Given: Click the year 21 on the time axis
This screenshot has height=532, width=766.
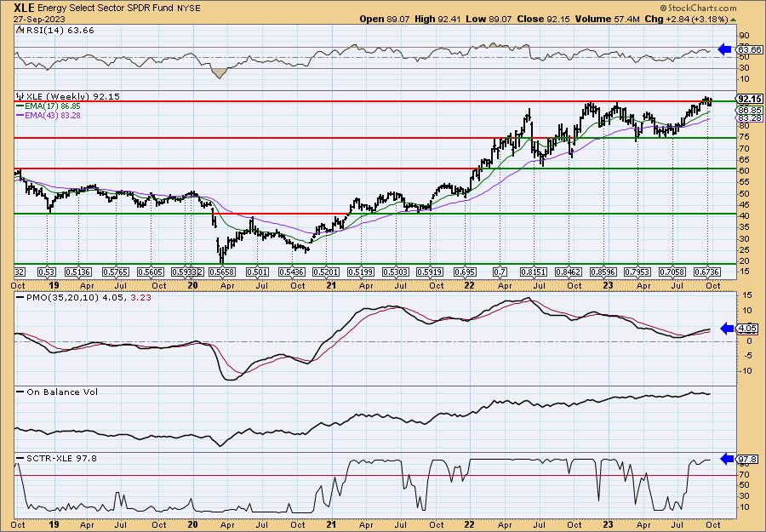Looking at the screenshot, I should tap(331, 285).
